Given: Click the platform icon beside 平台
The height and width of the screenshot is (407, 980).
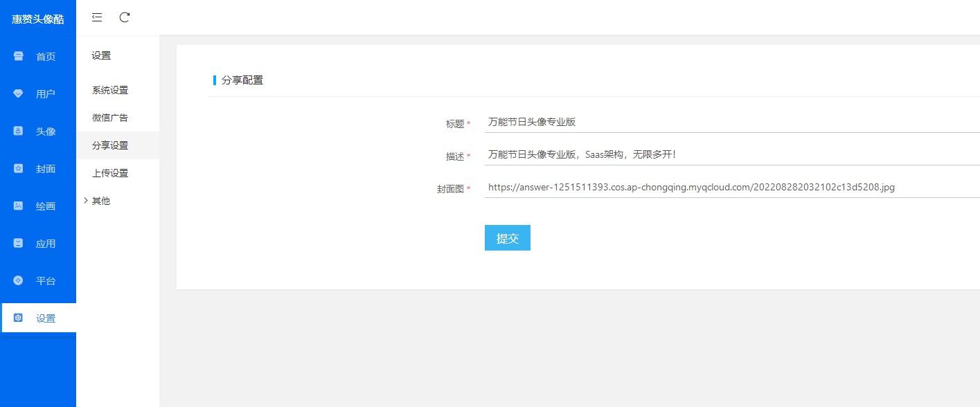Looking at the screenshot, I should click(x=19, y=280).
